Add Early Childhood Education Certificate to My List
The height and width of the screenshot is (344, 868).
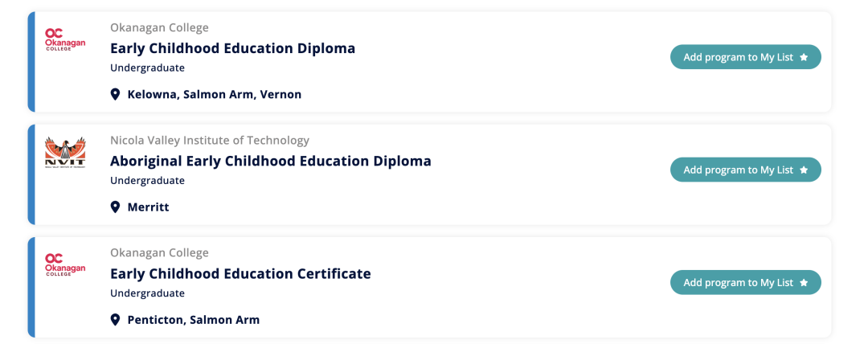point(746,282)
